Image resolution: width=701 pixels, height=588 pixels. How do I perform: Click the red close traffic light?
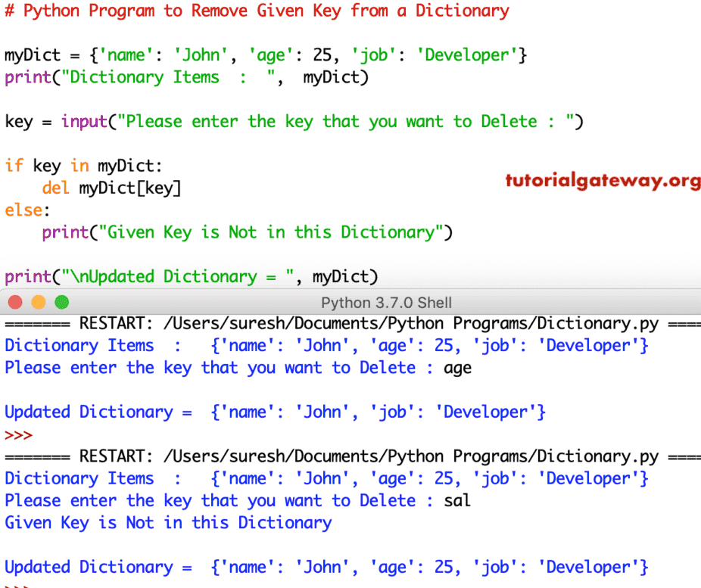(14, 301)
